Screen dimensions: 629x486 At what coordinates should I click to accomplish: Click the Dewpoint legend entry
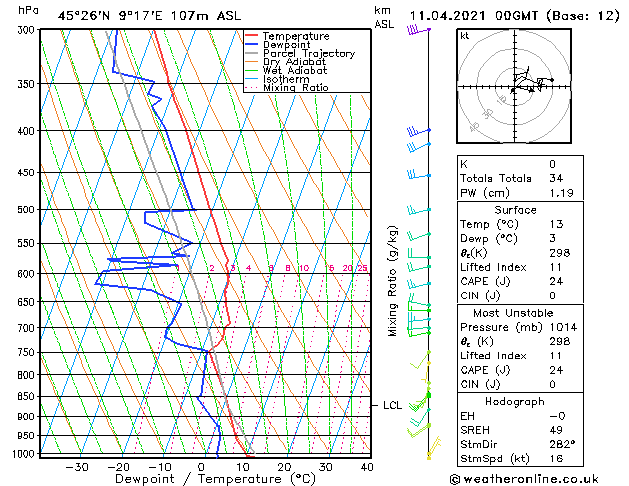[x=286, y=45]
